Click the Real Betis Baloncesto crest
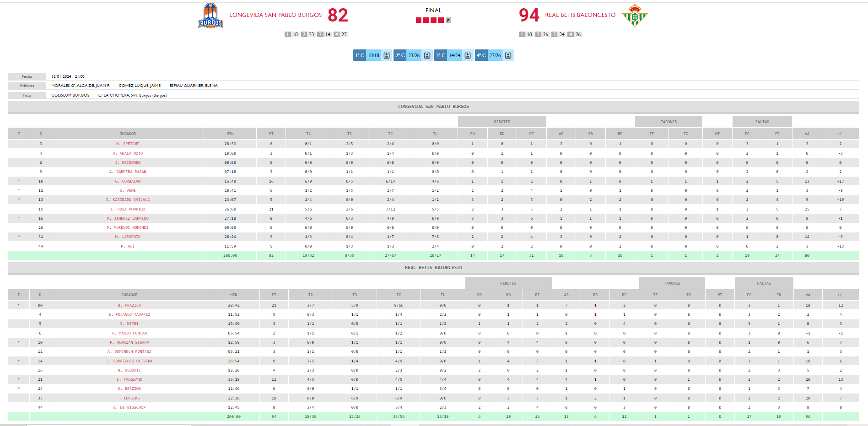Screen dimensions: 868x426 pos(635,16)
